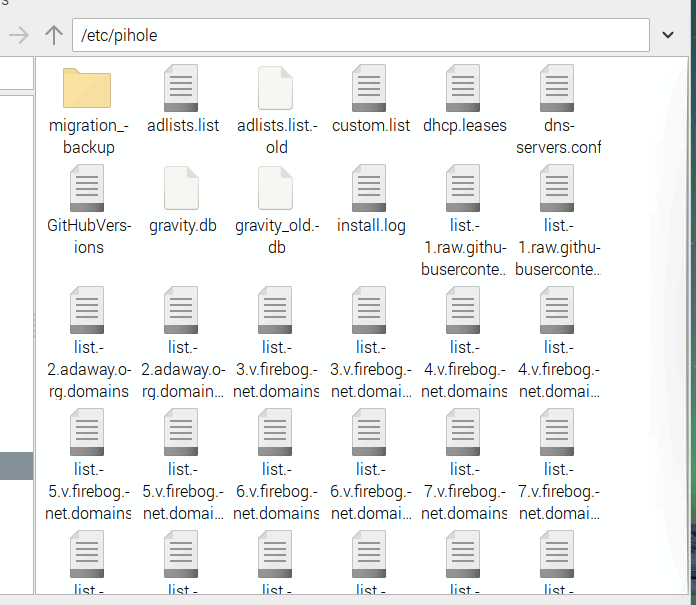Select truncated list.-4.v.firebog.-net.domai... file
The height and width of the screenshot is (605, 696).
[x=557, y=310]
